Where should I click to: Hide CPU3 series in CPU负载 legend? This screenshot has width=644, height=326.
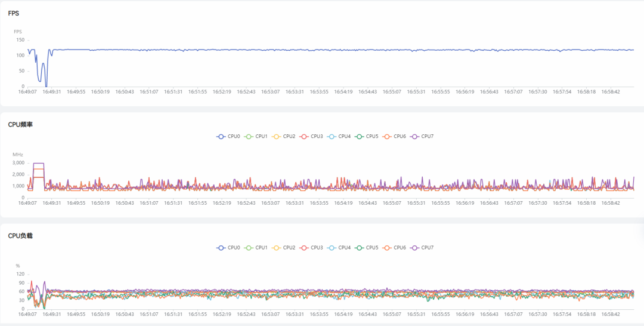pyautogui.click(x=304, y=247)
